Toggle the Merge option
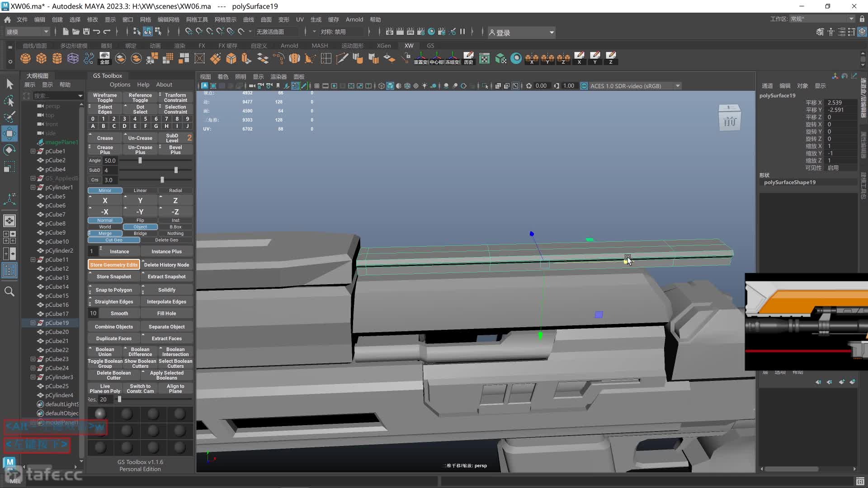 105,234
